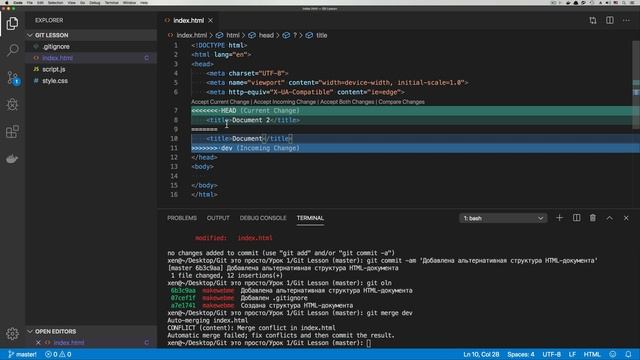Open .gitignore in the explorer

click(91, 47)
